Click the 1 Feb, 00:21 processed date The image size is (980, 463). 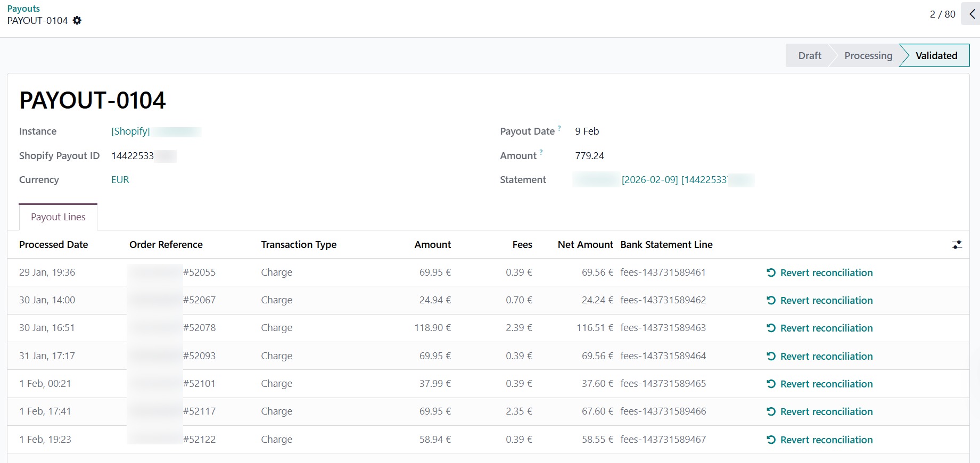[x=45, y=383]
